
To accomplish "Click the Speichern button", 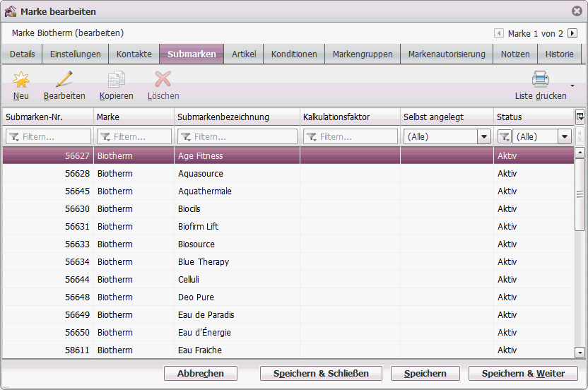I will coord(425,374).
